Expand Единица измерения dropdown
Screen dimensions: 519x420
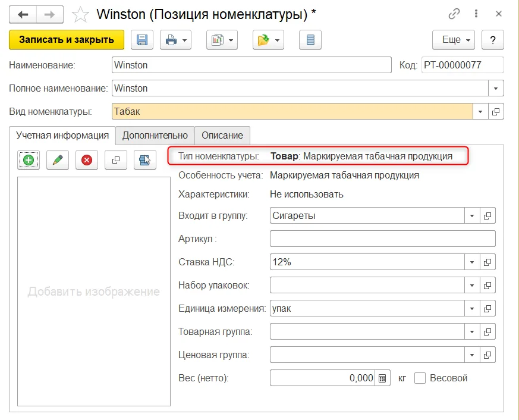click(472, 308)
